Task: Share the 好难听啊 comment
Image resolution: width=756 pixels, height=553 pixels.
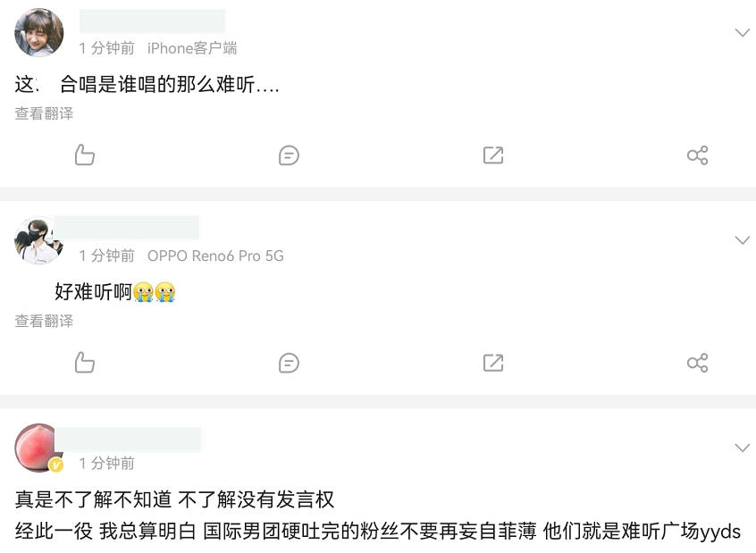Action: [697, 363]
